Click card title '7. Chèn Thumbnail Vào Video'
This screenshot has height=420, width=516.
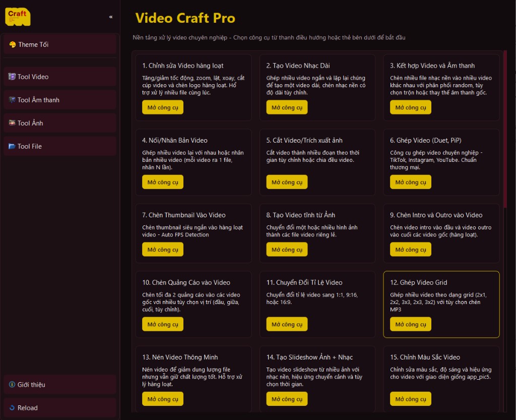pyautogui.click(x=183, y=215)
